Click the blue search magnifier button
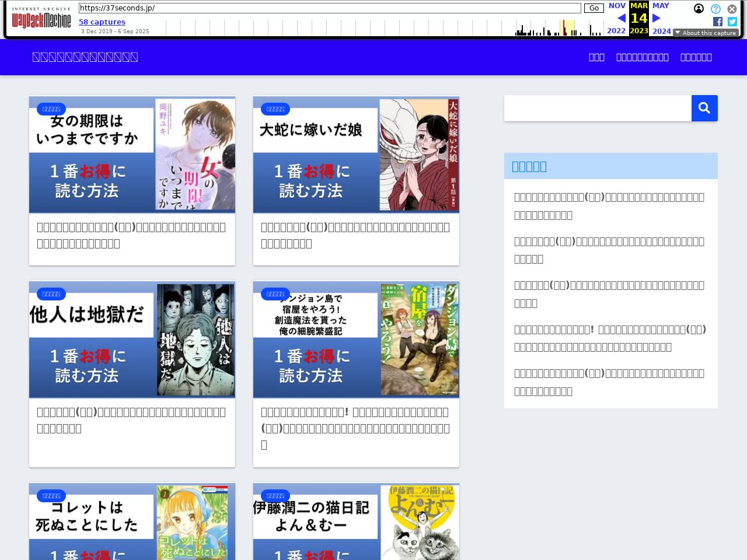The image size is (747, 560). point(704,108)
